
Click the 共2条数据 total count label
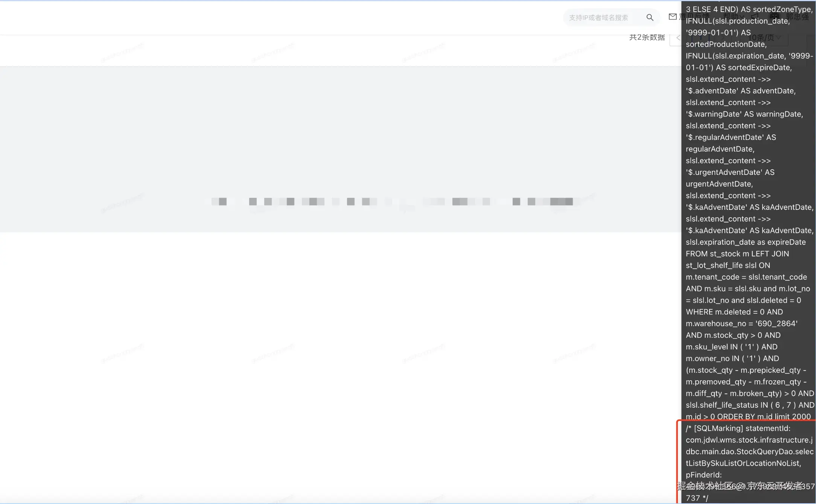(x=647, y=37)
